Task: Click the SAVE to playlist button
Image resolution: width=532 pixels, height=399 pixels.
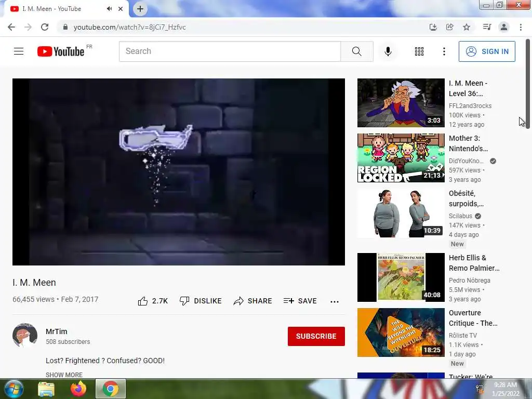Action: 300,301
